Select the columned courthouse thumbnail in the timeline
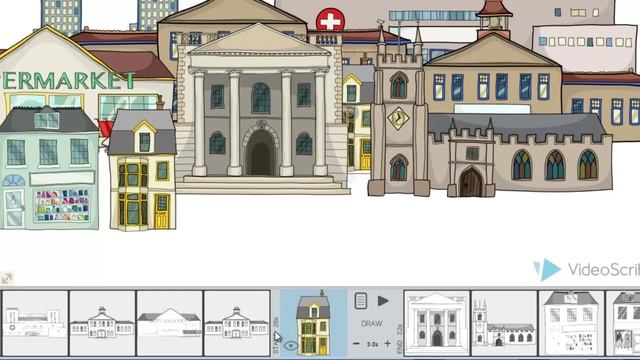Image resolution: width=640 pixels, height=360 pixels. 437,323
